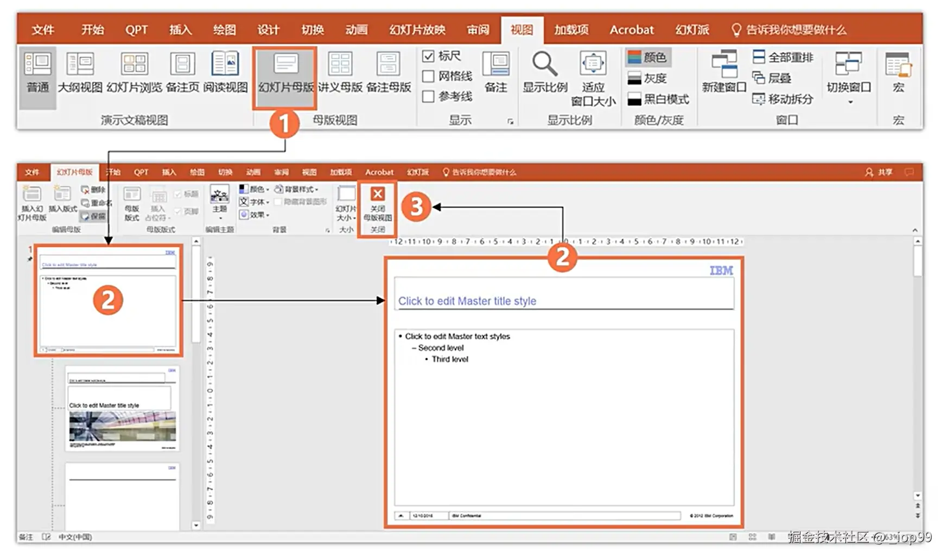Viewport: 947px width, 560px height.
Task: Click 适应窗口大小 fit to window
Action: click(x=593, y=79)
